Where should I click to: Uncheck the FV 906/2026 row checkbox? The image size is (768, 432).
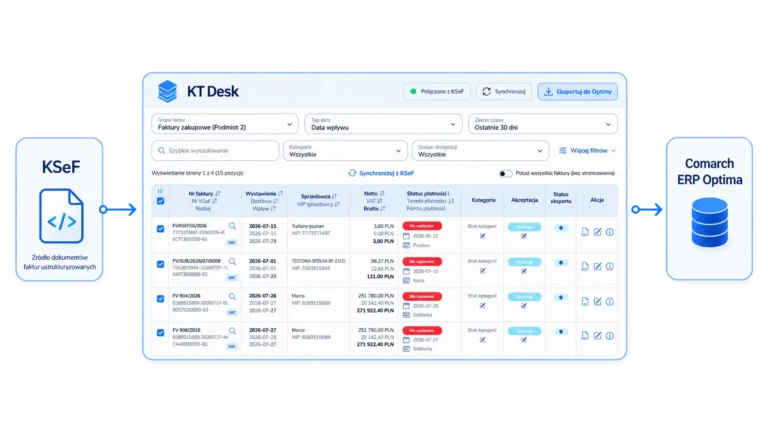[x=160, y=333]
